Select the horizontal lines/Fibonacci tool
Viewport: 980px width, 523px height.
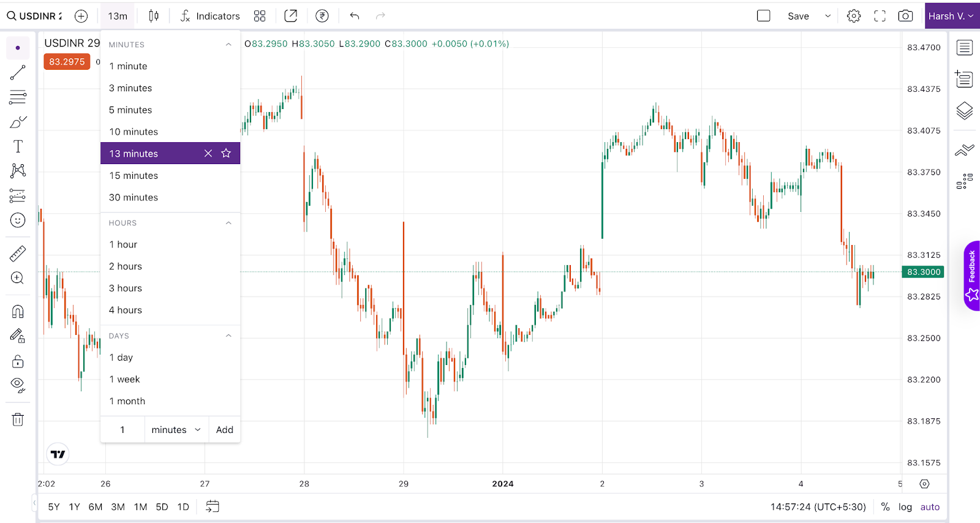click(x=18, y=97)
